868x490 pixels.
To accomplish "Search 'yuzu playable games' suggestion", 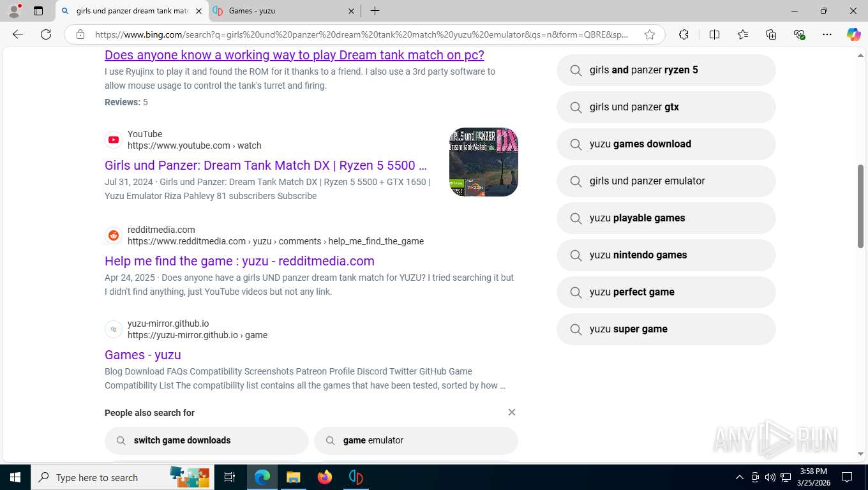I will [666, 218].
